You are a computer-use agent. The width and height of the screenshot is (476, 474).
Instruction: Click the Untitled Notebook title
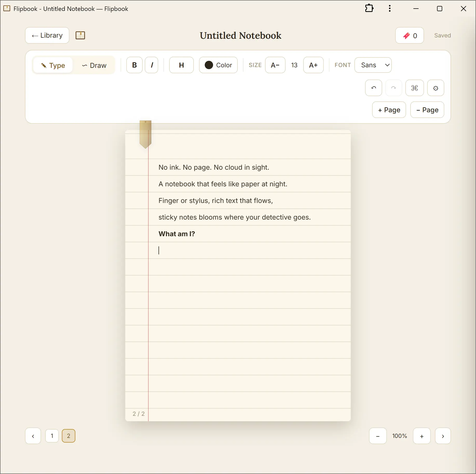click(x=241, y=35)
